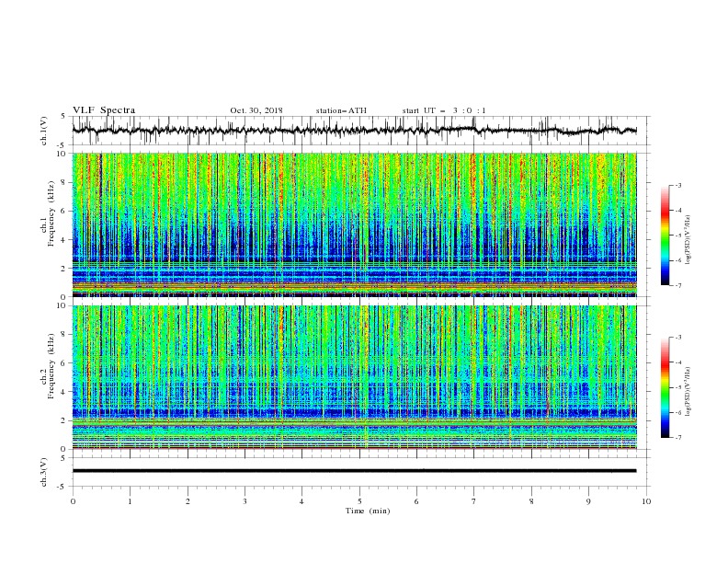Click the "ch.1(V)" axis label
The image size is (728, 563).
click(44, 131)
